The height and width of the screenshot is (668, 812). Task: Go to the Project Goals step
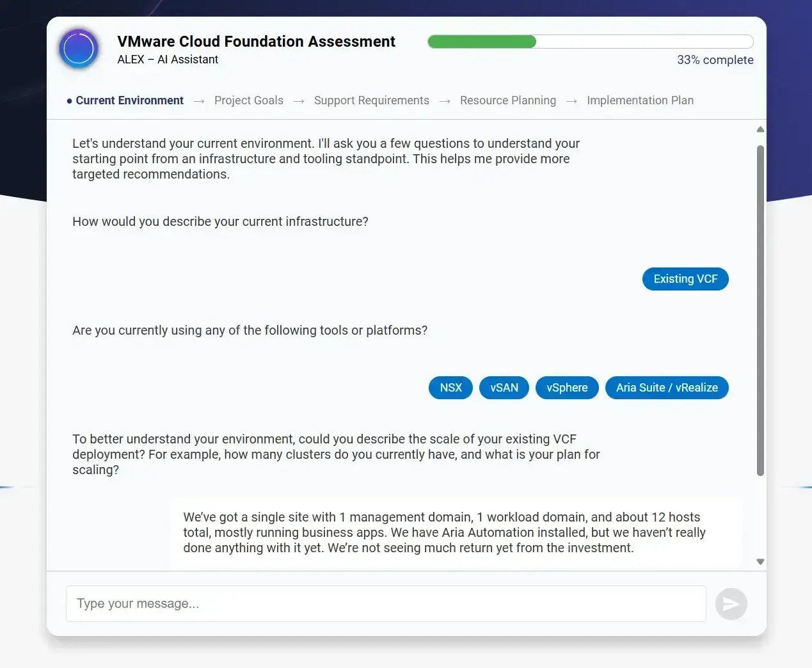point(249,100)
